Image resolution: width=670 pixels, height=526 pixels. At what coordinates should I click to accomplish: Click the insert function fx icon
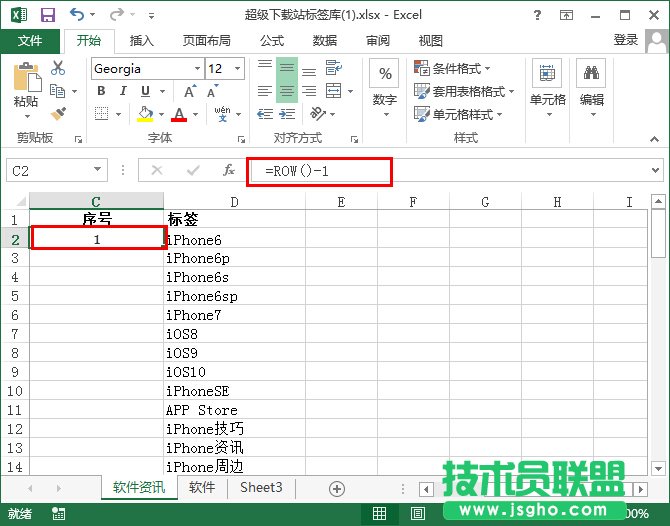tap(228, 171)
